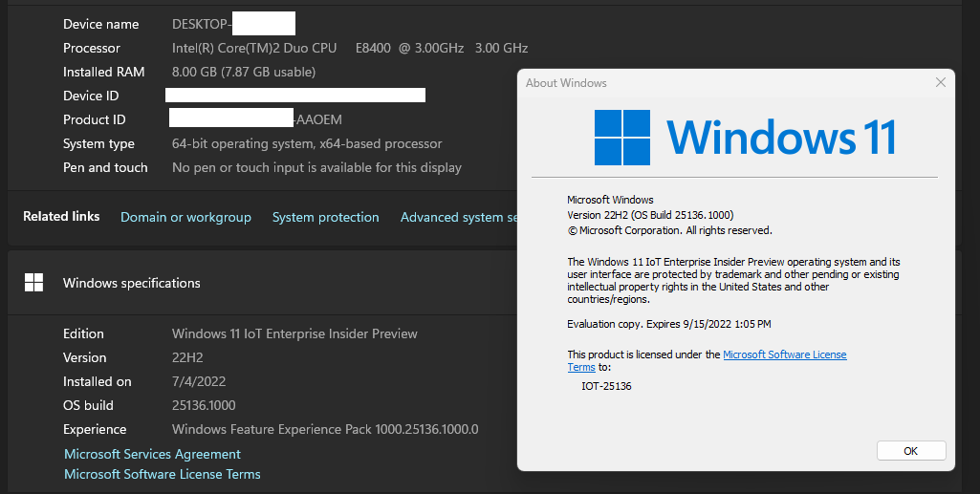Click the Microsoft Windows text in dialog
The image size is (980, 494).
click(x=611, y=200)
